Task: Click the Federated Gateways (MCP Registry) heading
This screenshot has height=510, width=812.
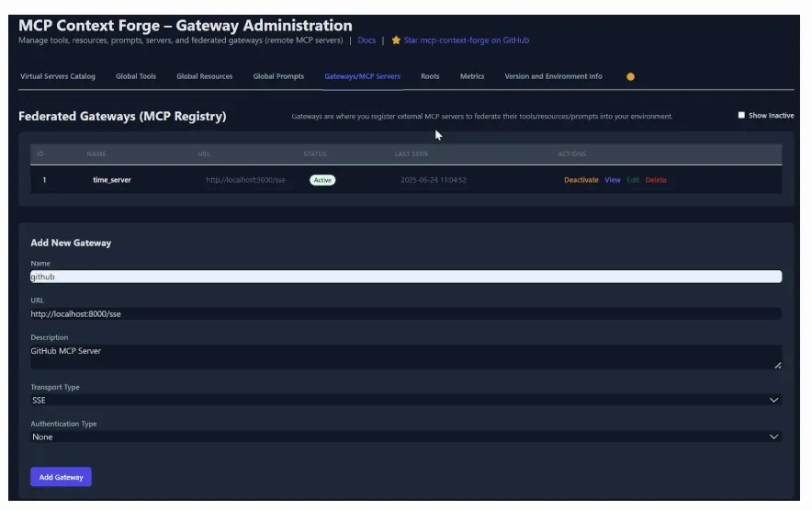Action: pyautogui.click(x=122, y=116)
